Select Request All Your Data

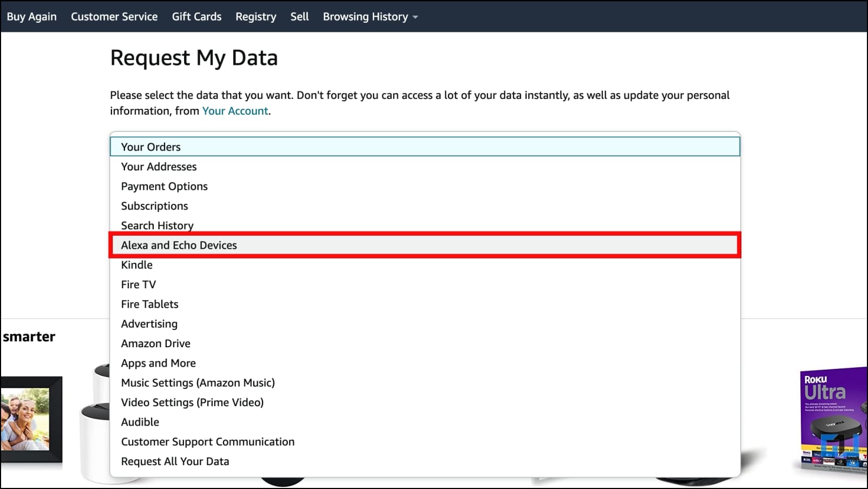[x=425, y=461]
